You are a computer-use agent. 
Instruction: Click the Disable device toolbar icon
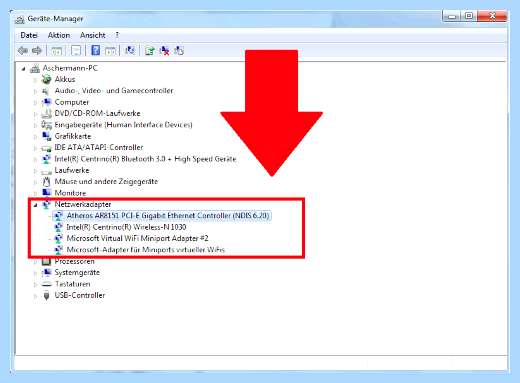[179, 51]
